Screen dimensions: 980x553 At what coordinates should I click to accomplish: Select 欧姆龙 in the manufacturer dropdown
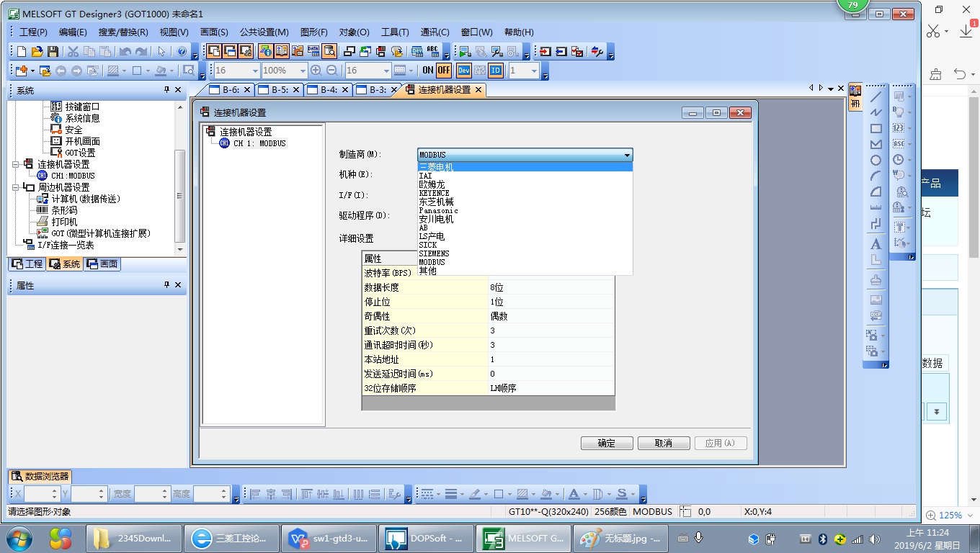click(x=432, y=184)
